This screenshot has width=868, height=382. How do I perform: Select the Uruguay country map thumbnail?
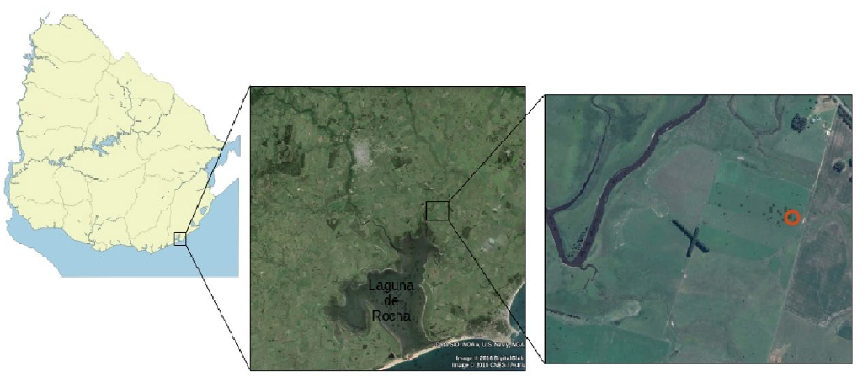pyautogui.click(x=122, y=145)
